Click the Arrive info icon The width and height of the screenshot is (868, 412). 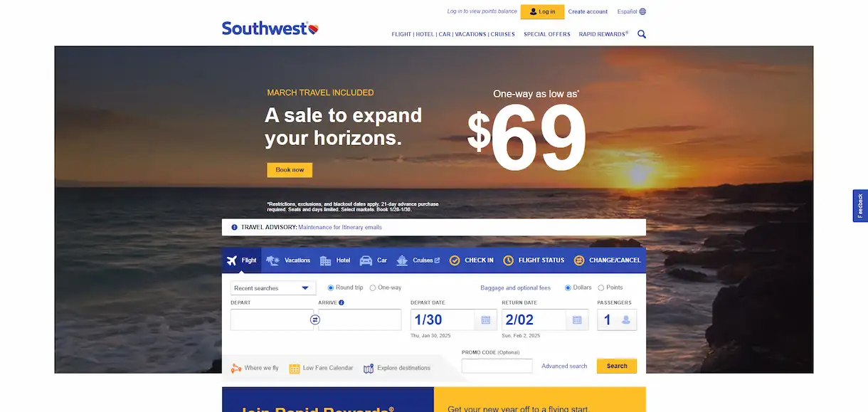click(x=342, y=302)
